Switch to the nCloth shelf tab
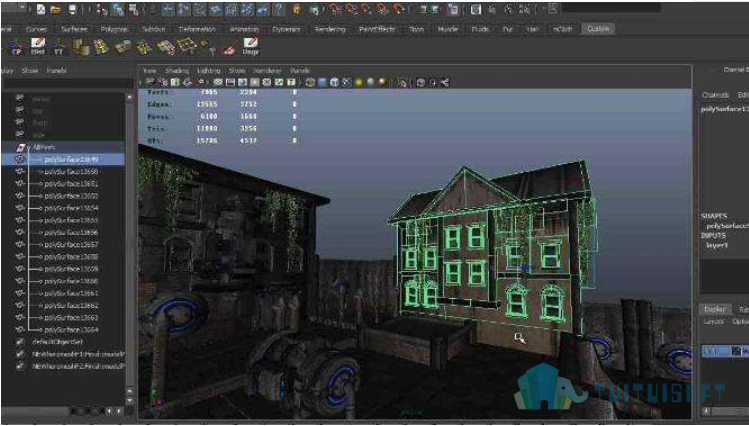749x426 pixels. click(x=563, y=29)
